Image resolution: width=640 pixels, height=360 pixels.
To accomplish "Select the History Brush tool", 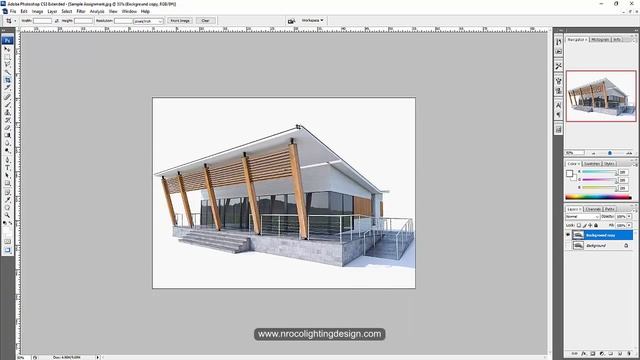I will pyautogui.click(x=7, y=120).
